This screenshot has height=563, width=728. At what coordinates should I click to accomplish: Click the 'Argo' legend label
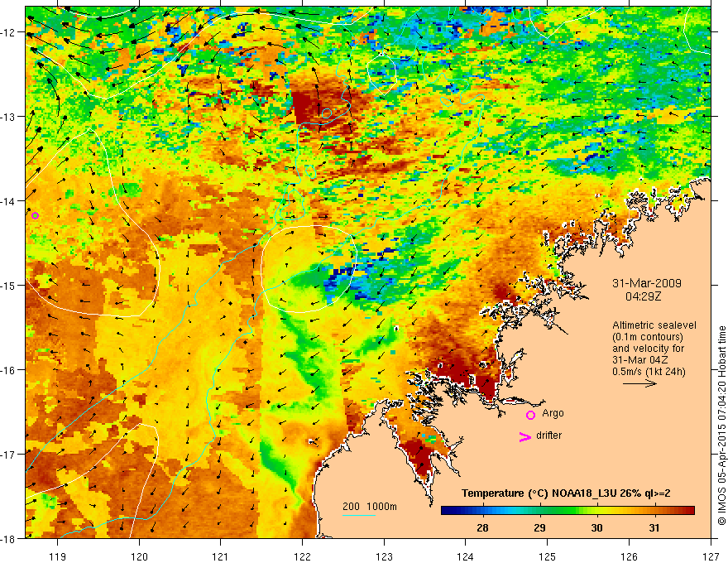553,413
